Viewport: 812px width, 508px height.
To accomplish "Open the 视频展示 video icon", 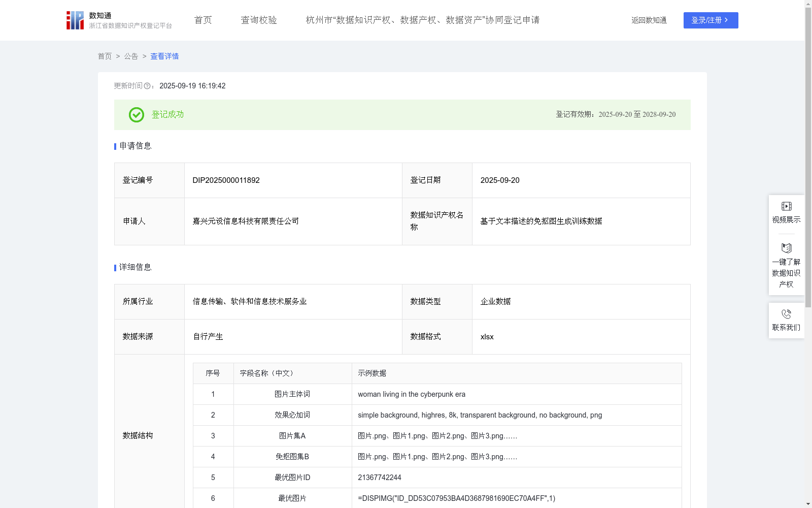I will click(787, 206).
